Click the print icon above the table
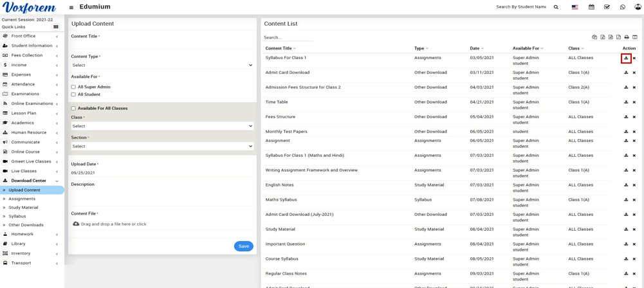The image size is (644, 288). tap(627, 37)
